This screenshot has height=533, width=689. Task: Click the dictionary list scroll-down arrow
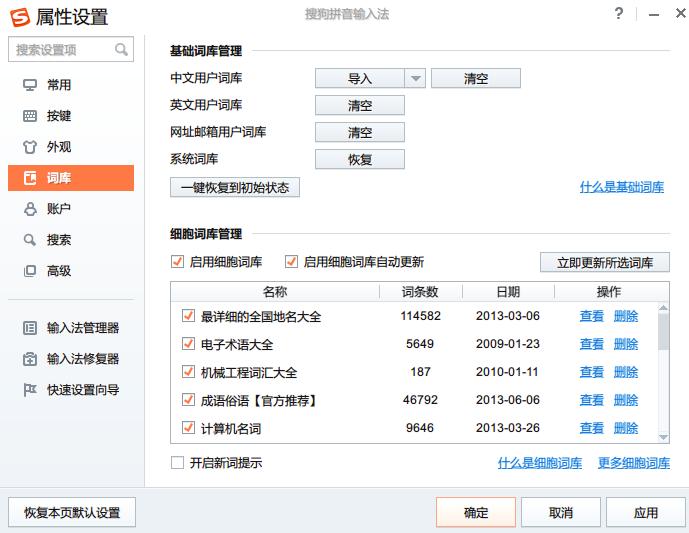pyautogui.click(x=664, y=437)
